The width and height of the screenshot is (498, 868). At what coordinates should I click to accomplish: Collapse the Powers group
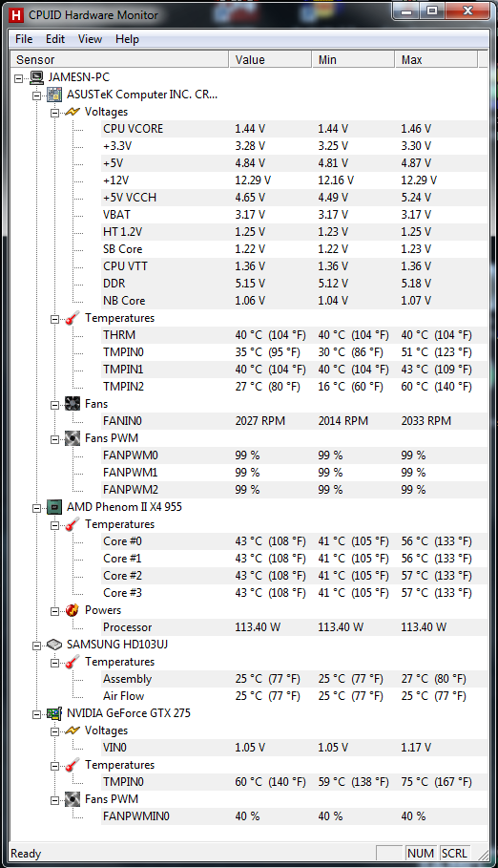54,611
